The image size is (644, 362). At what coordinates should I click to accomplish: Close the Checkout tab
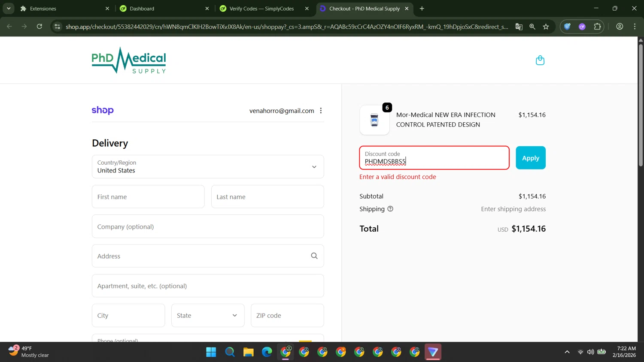[407, 9]
